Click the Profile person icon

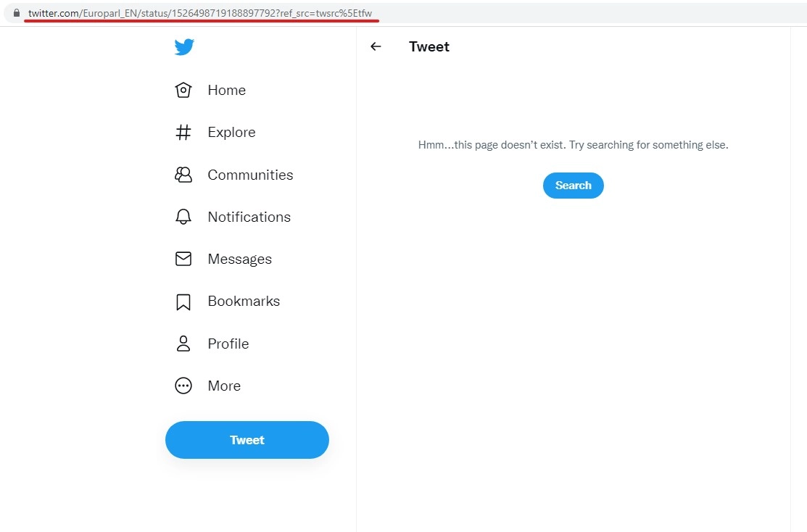pyautogui.click(x=183, y=344)
